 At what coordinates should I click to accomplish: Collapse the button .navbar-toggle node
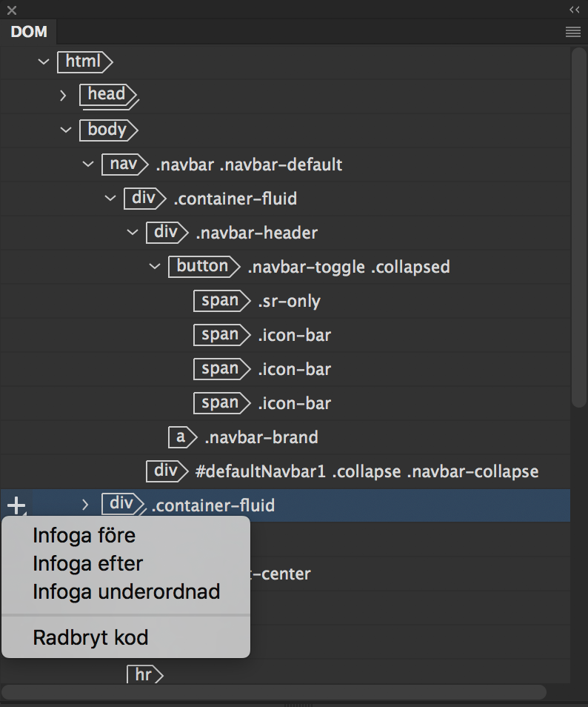[155, 266]
